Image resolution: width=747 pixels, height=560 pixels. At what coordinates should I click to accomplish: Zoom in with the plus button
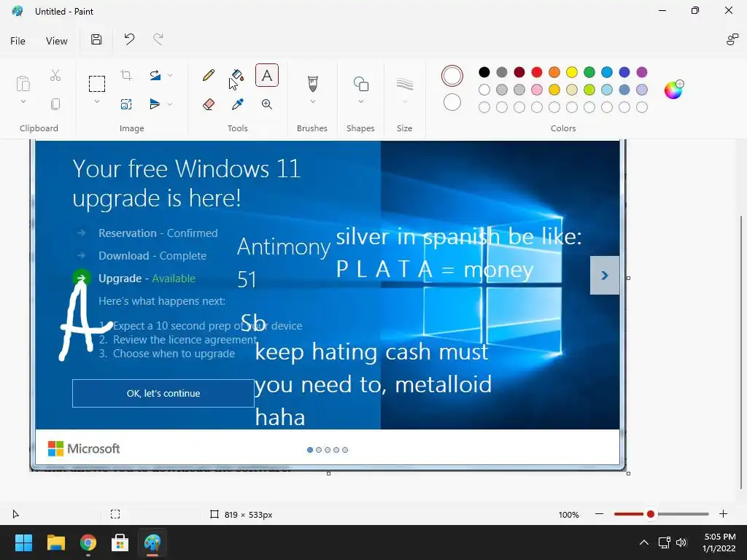[x=723, y=514]
